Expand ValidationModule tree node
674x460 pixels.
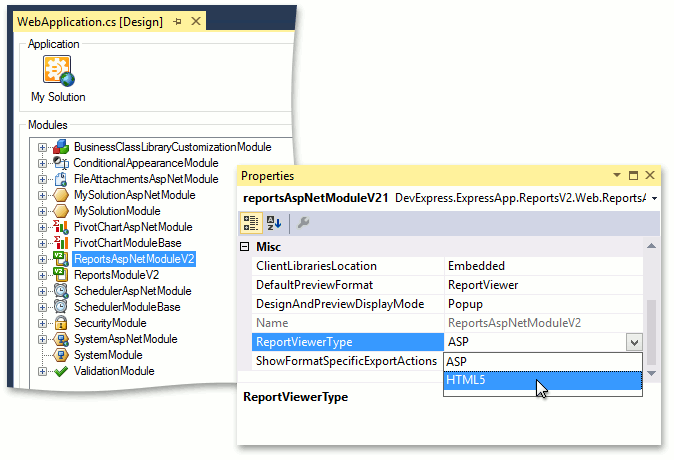click(x=42, y=371)
